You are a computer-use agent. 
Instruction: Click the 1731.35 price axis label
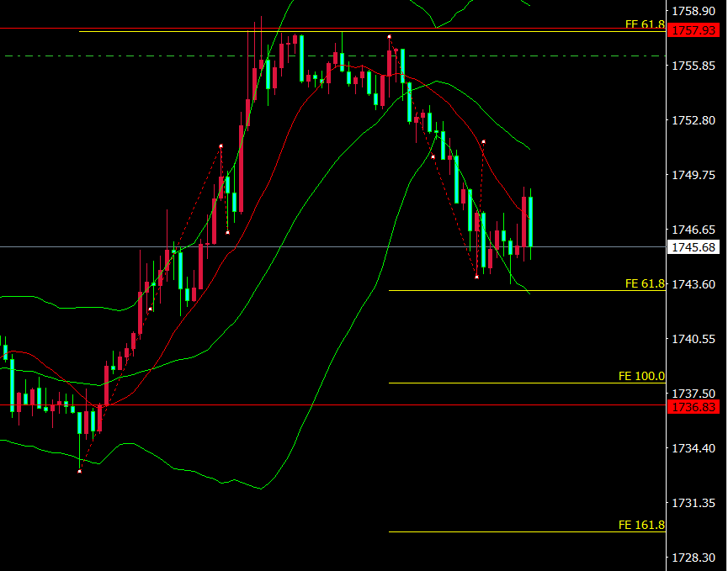pyautogui.click(x=693, y=503)
